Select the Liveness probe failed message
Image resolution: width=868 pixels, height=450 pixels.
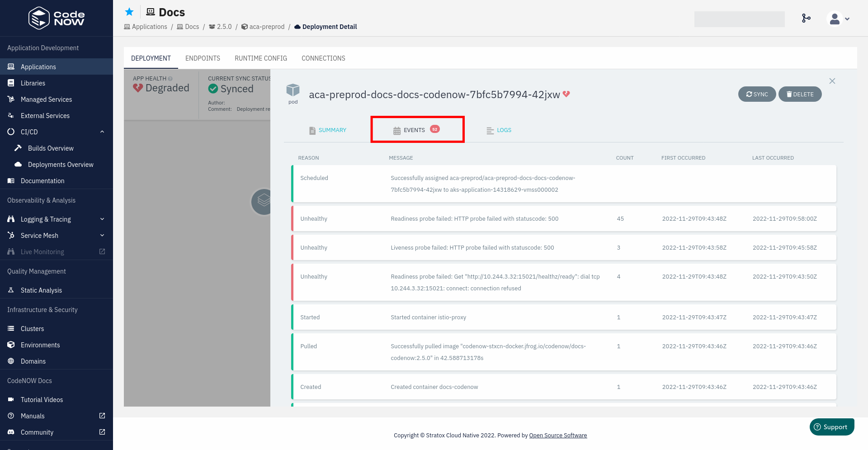[x=472, y=247]
